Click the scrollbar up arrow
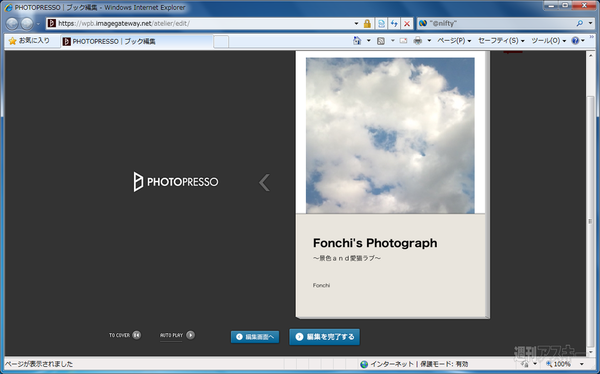600x374 pixels. [590, 56]
